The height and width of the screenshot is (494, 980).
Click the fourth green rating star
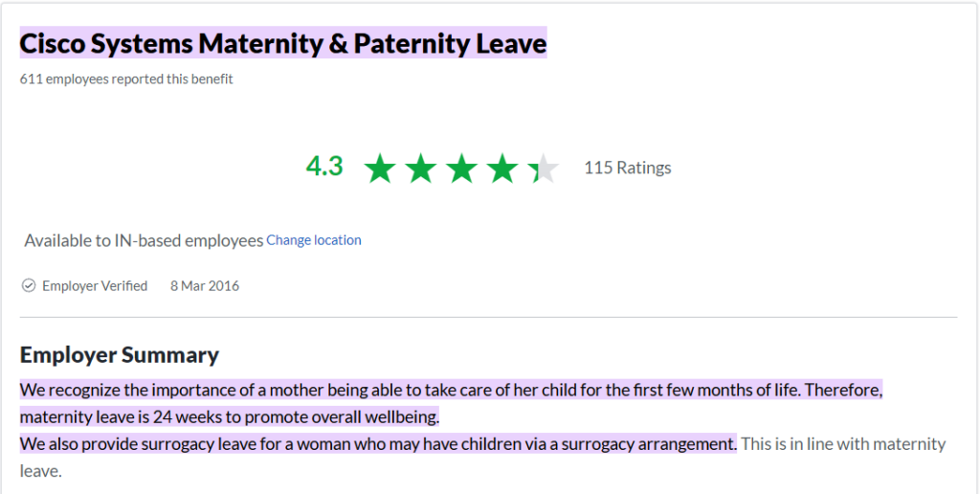tap(502, 168)
